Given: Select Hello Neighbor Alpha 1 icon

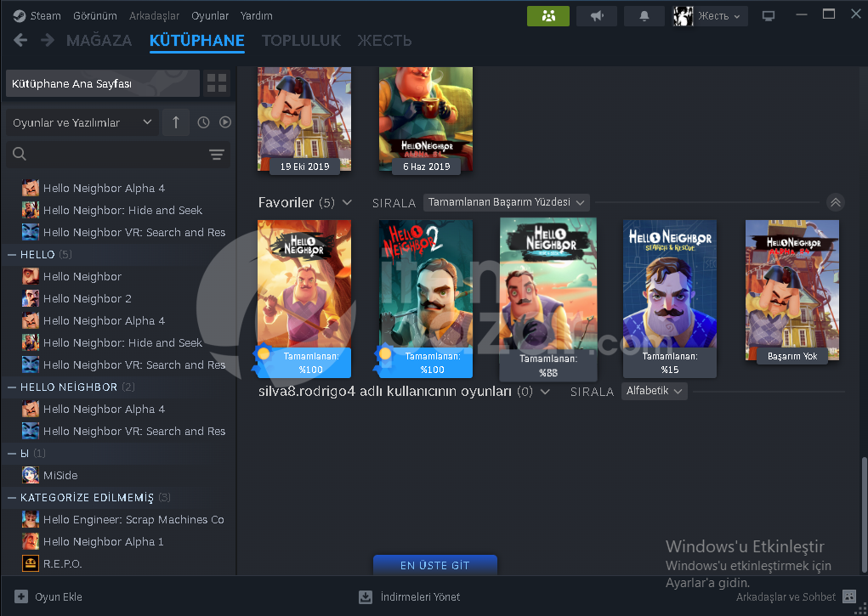Looking at the screenshot, I should coord(31,541).
